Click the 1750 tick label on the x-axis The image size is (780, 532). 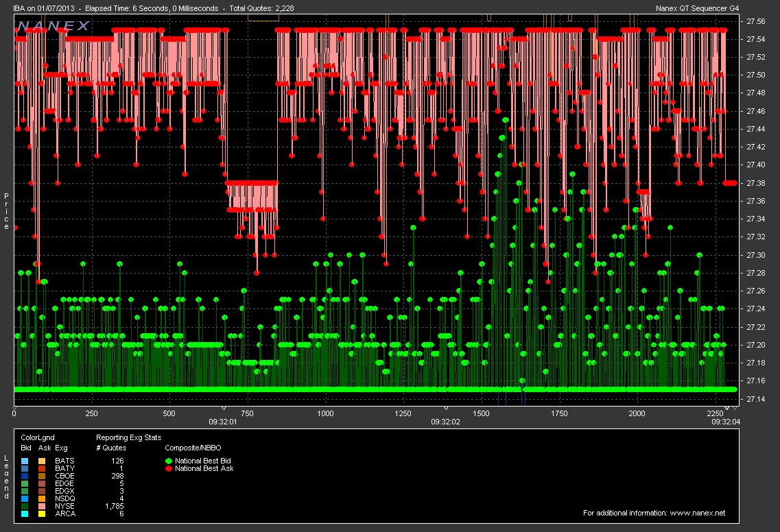[x=559, y=413]
